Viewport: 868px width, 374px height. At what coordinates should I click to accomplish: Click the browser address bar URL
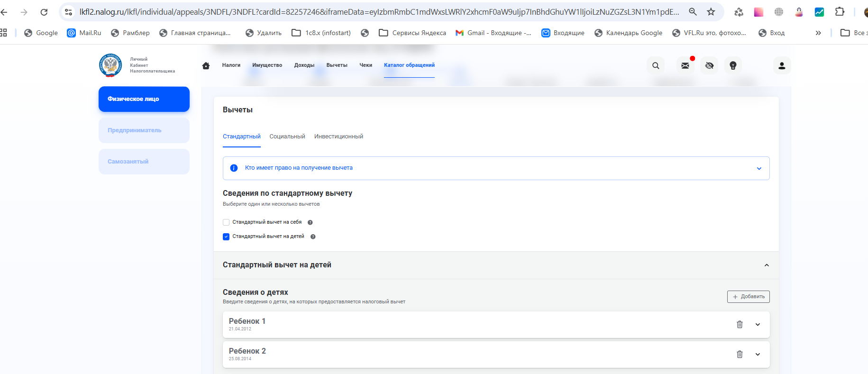[x=379, y=12]
